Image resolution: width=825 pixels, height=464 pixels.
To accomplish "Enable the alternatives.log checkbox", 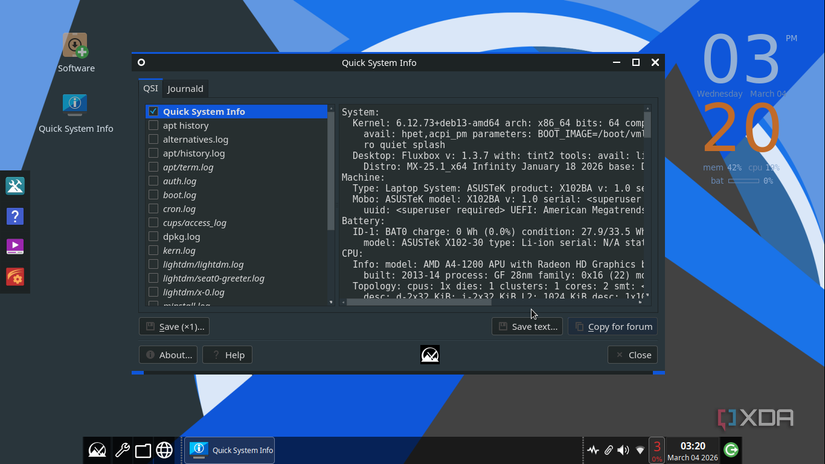I will pyautogui.click(x=153, y=139).
